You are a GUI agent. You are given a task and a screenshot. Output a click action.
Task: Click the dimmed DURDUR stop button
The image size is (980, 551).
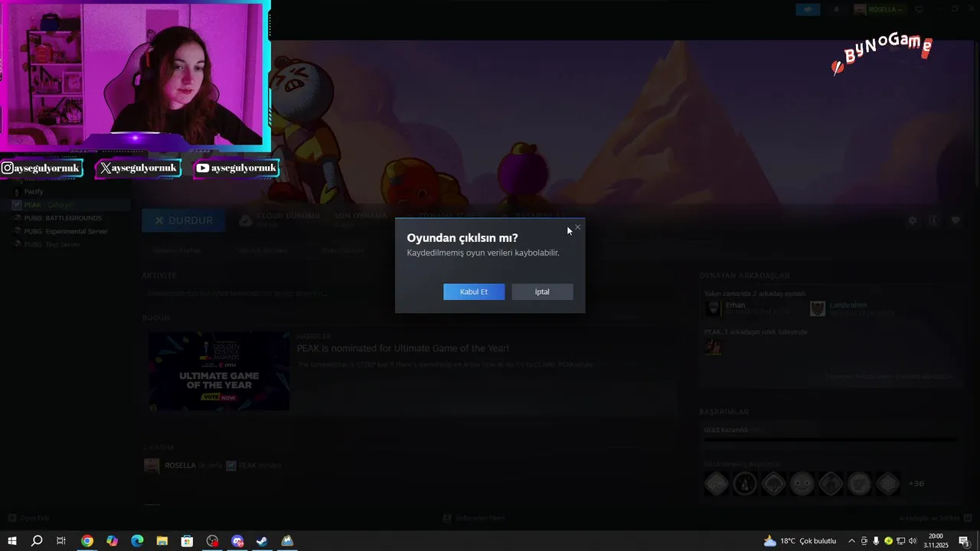[x=183, y=220]
